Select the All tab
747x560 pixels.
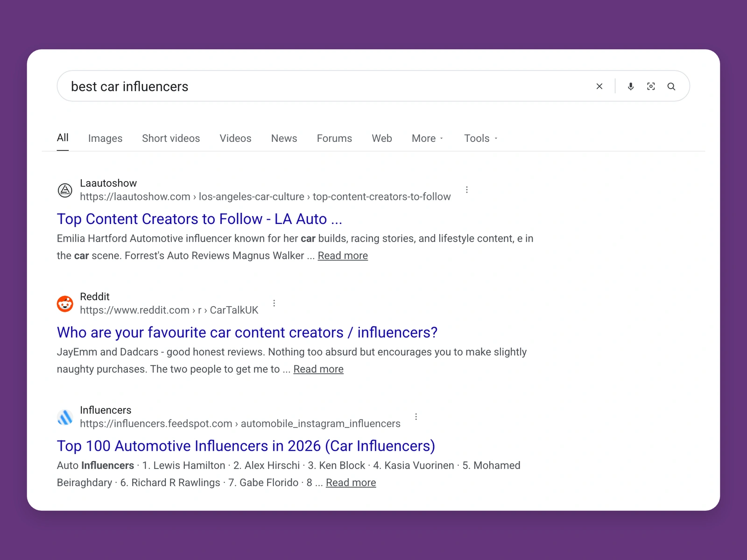click(63, 138)
